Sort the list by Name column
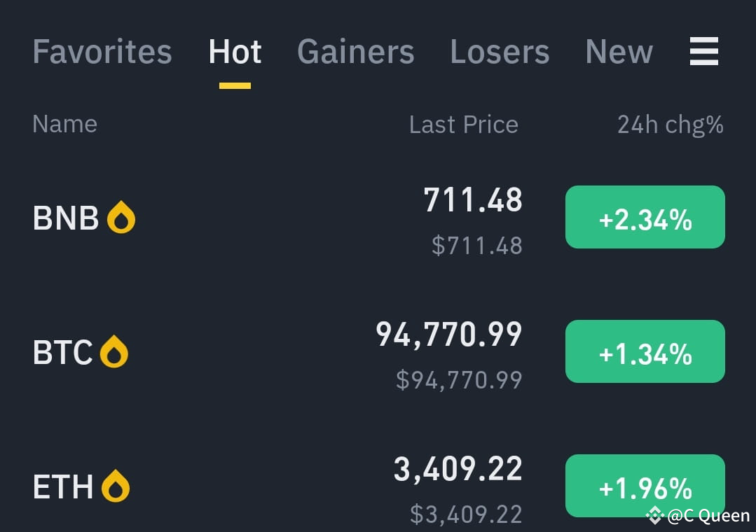The width and height of the screenshot is (756, 532). point(64,124)
